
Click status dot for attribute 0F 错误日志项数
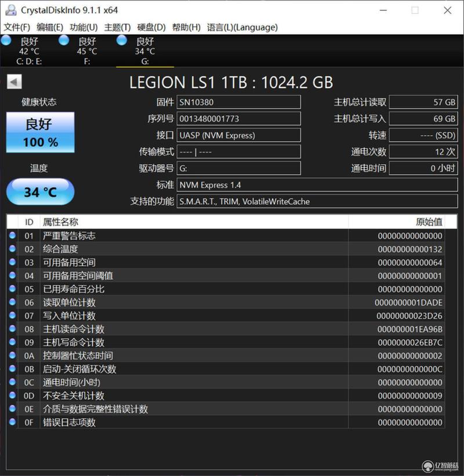click(x=12, y=422)
